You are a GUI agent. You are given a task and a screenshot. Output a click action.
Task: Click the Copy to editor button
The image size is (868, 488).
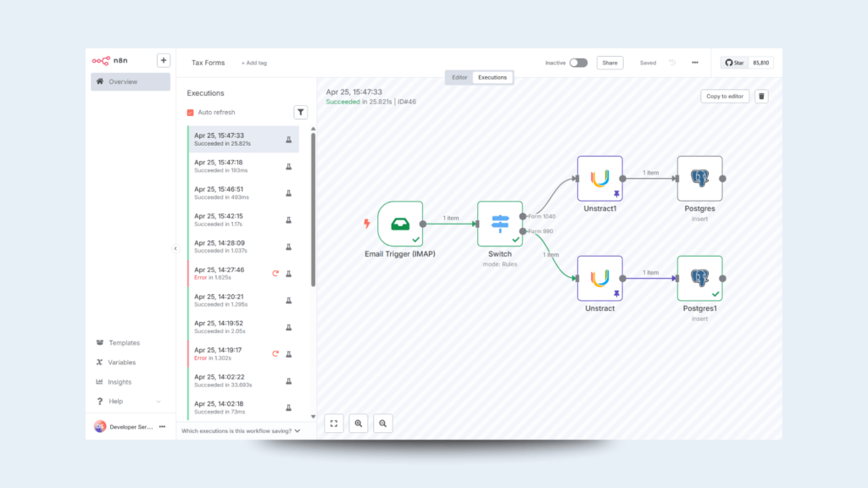[725, 97]
